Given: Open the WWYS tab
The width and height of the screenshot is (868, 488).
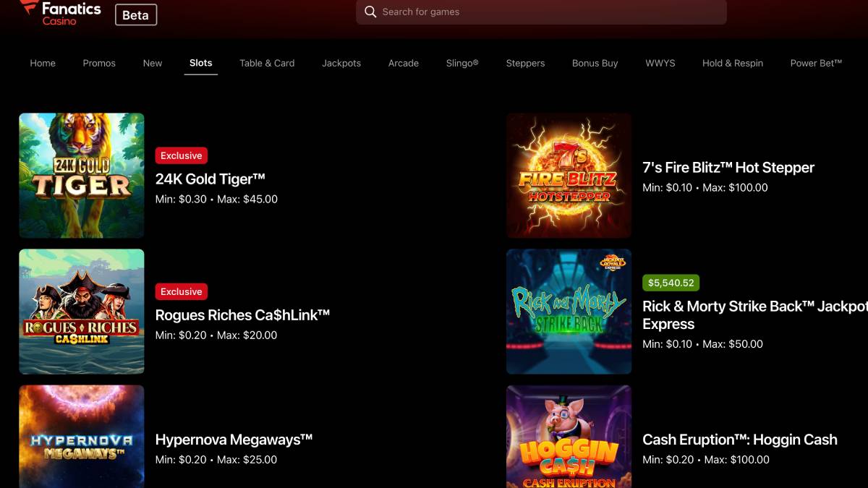Looking at the screenshot, I should pos(660,63).
